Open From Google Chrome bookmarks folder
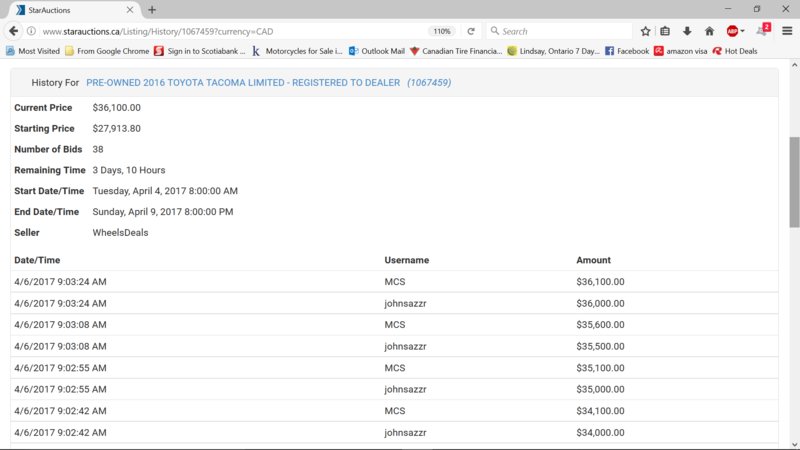Screen dimensions: 800x450 [x=107, y=51]
